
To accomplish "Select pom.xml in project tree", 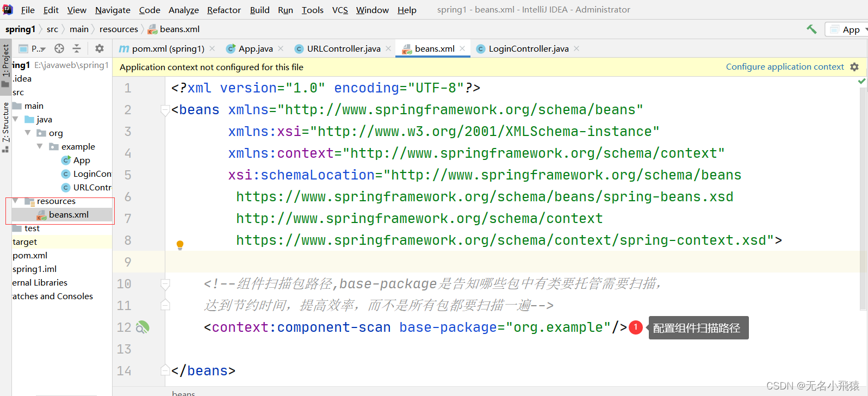I will coord(30,255).
